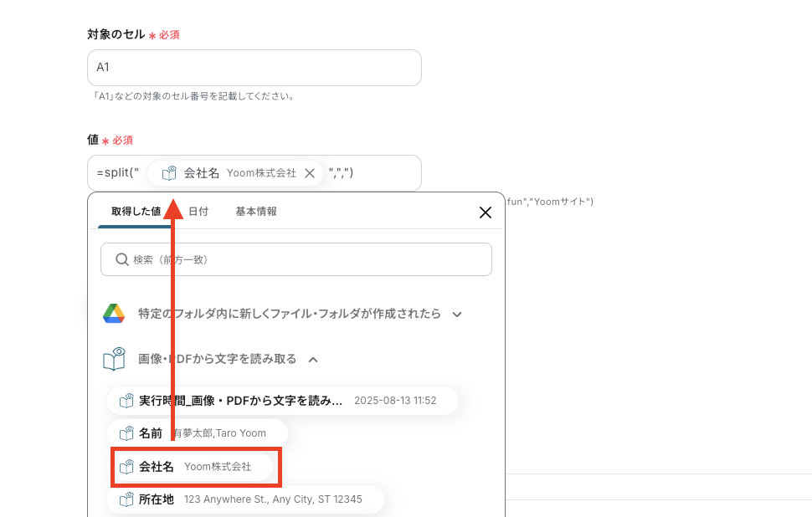
Task: Switch to the 日付 tab
Action: (x=198, y=211)
